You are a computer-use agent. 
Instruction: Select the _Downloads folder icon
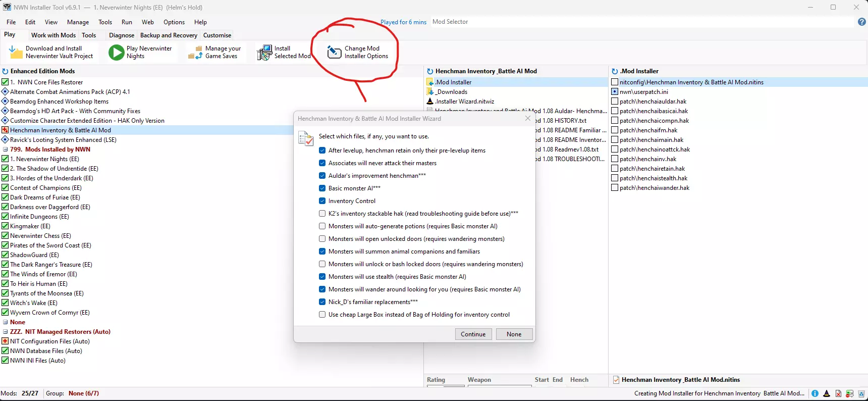point(430,91)
